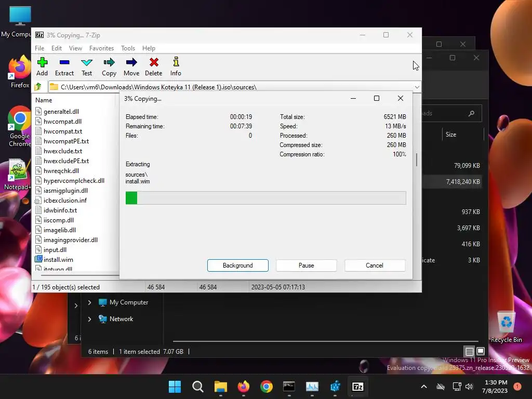This screenshot has width=532, height=399.
Task: Select imagingprovider.dll file
Action: pyautogui.click(x=71, y=240)
